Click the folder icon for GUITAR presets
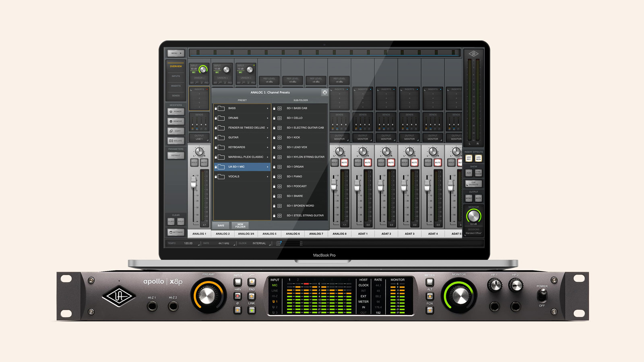The image size is (644, 362). [221, 138]
